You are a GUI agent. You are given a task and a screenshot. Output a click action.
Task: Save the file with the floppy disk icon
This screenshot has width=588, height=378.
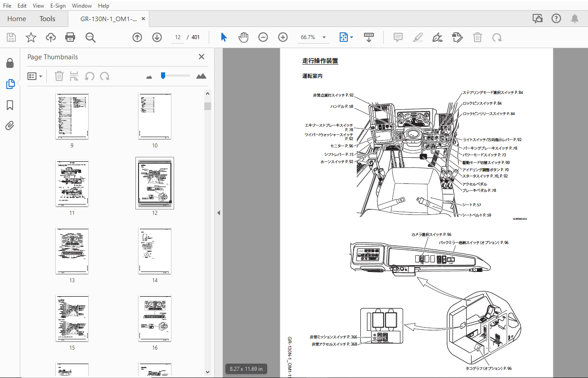click(x=11, y=37)
